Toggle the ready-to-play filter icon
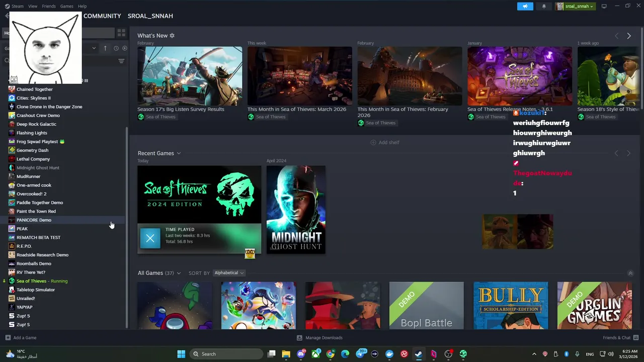The height and width of the screenshot is (362, 644). 125,48
